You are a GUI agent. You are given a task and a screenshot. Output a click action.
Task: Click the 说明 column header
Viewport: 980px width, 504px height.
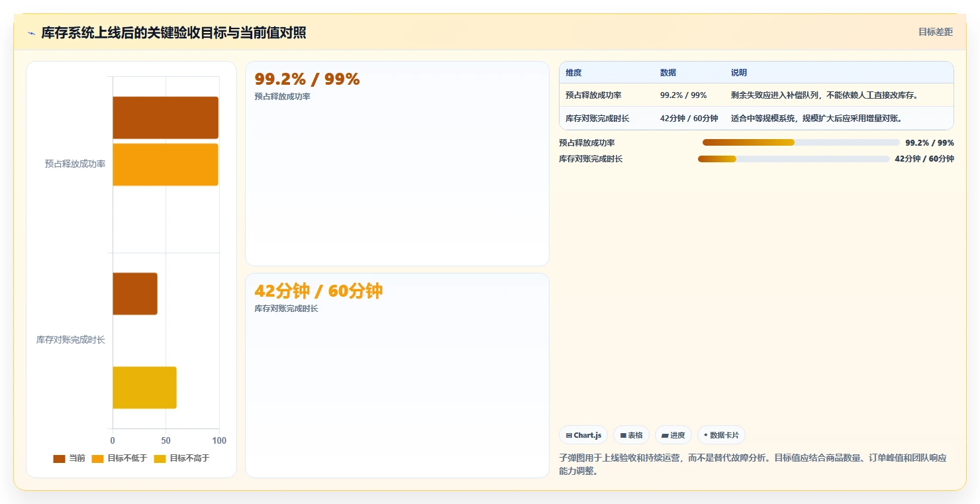(739, 73)
